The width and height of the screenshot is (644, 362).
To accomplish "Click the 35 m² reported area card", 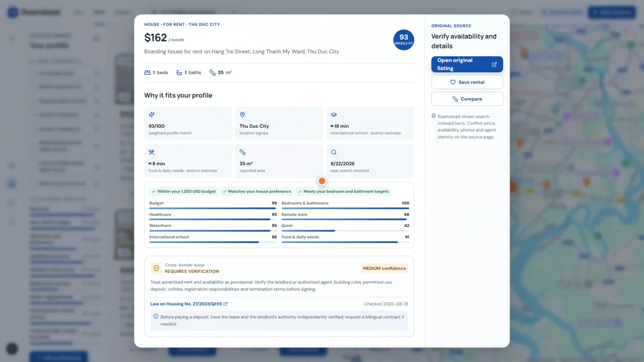I will (x=279, y=161).
